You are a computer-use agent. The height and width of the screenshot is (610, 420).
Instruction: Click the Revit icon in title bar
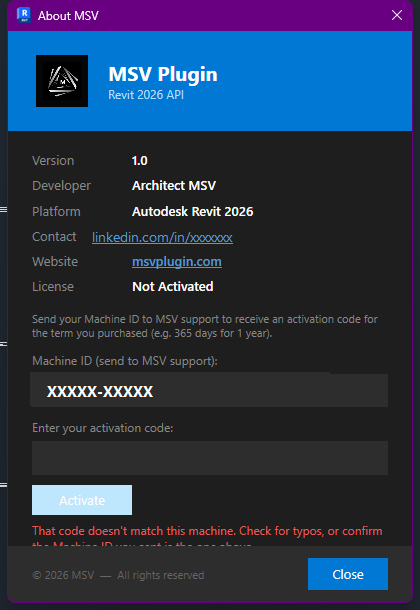(x=24, y=15)
